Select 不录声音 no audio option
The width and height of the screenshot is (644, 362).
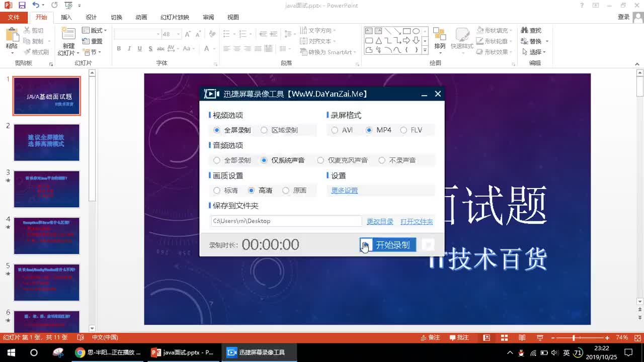coord(397,160)
